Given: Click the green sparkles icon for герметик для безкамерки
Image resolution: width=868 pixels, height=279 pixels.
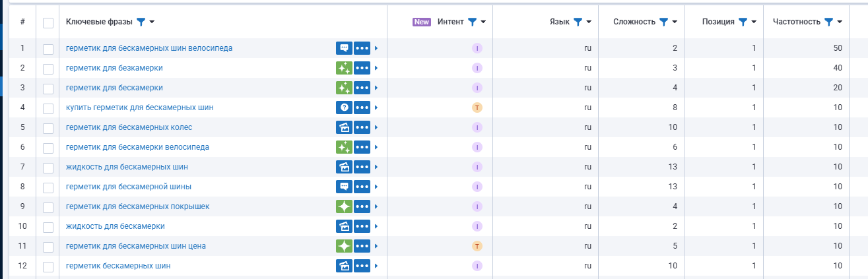Looking at the screenshot, I should click(x=343, y=68).
